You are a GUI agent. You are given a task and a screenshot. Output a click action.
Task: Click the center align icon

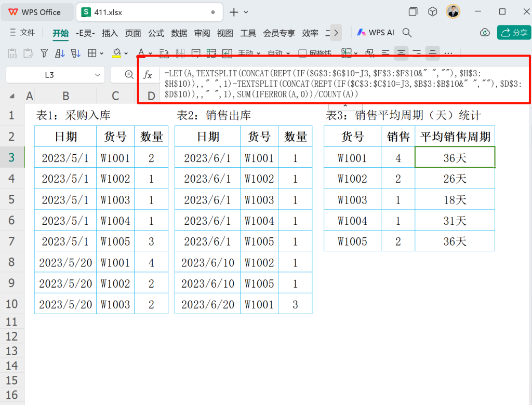tap(401, 53)
